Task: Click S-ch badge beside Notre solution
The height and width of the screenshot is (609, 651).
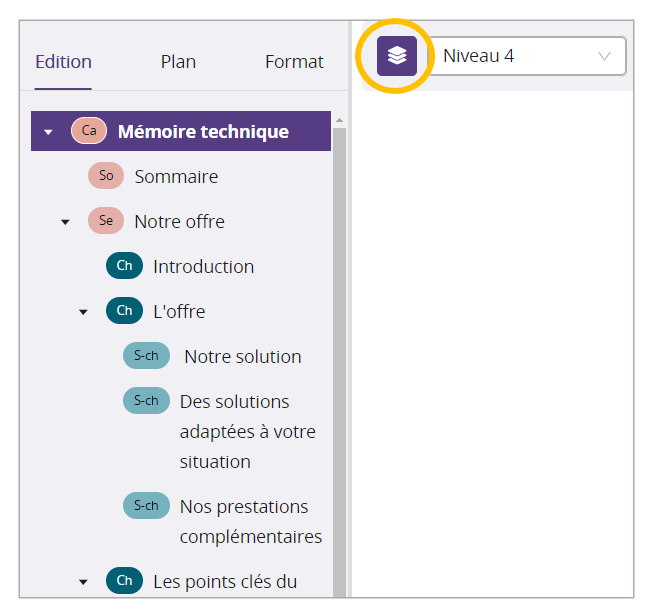Action: tap(146, 356)
